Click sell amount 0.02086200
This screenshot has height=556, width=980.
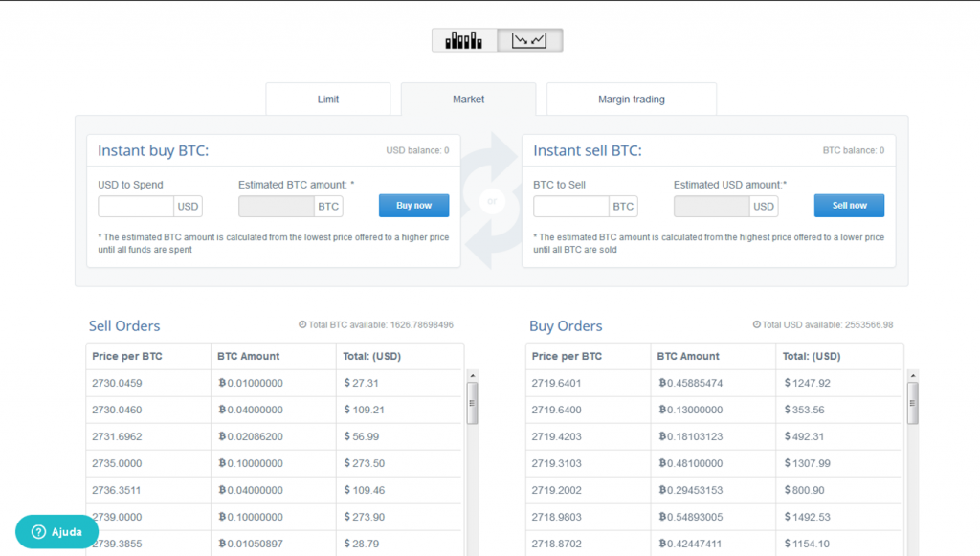(251, 436)
